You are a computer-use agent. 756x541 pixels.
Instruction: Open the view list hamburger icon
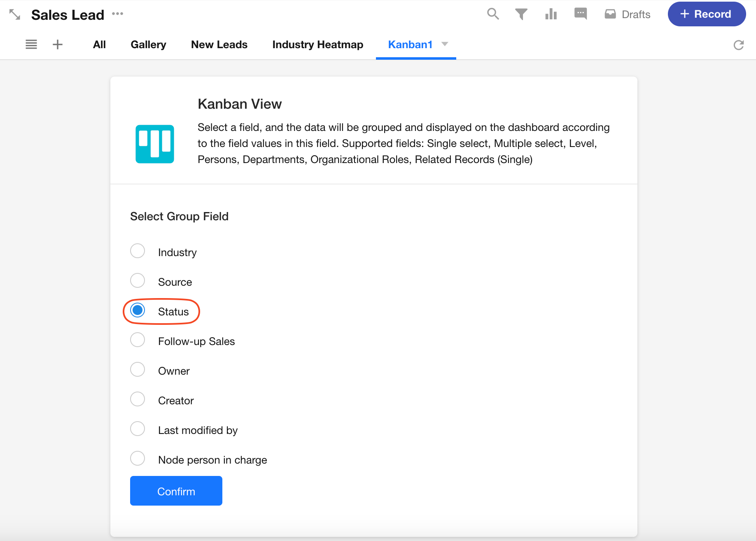[x=31, y=44]
